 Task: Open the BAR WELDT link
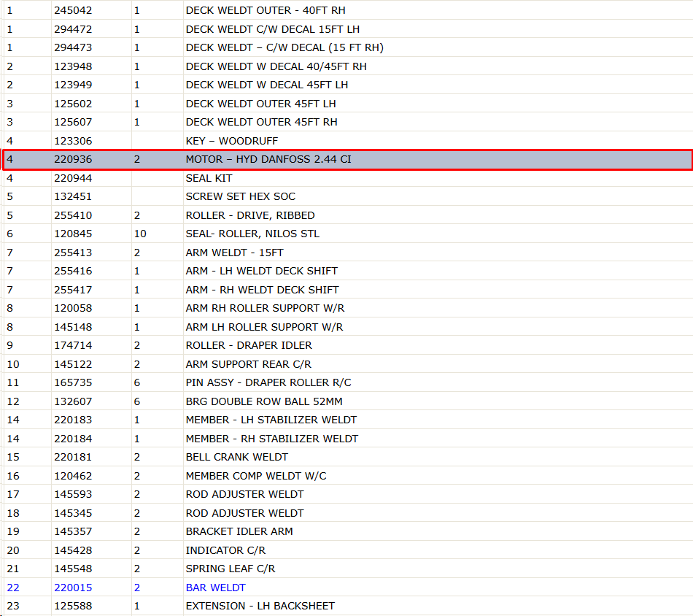point(216,588)
